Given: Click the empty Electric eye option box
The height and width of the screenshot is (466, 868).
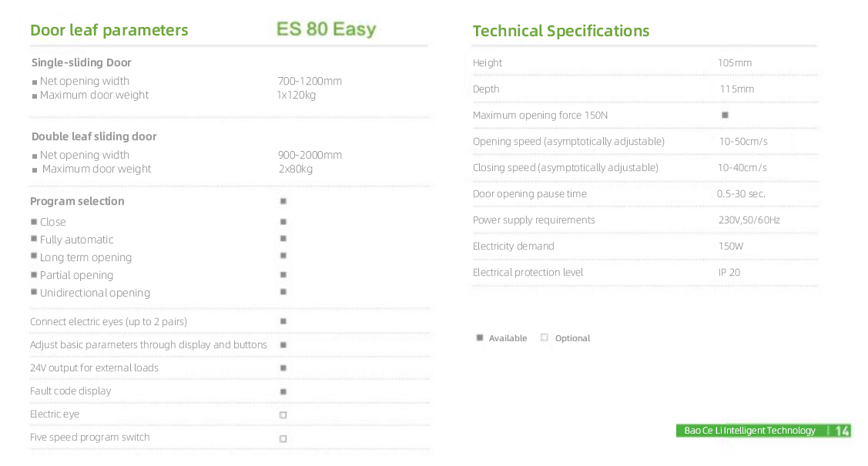Looking at the screenshot, I should [283, 415].
